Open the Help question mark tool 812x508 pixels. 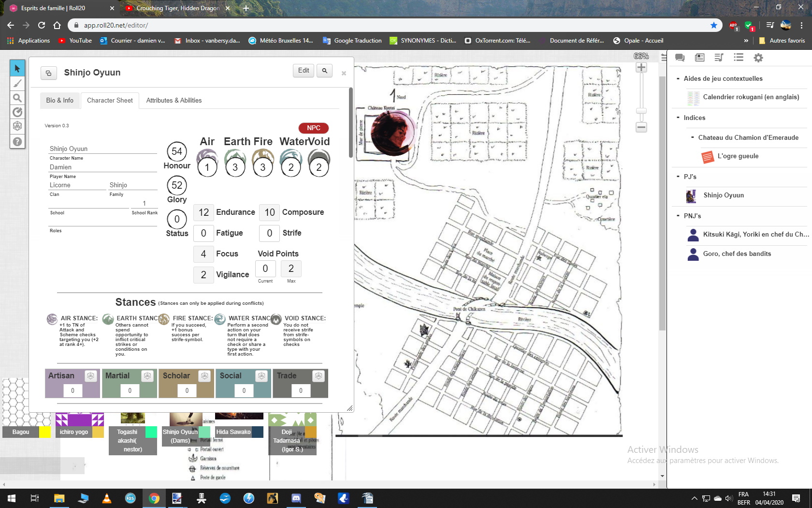[17, 141]
